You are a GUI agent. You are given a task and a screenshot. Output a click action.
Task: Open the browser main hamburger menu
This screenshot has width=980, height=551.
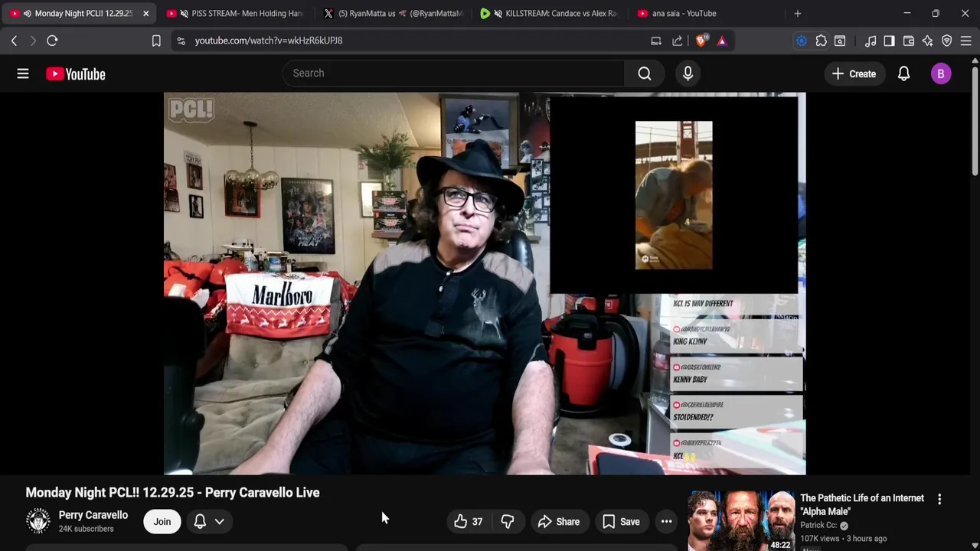965,41
